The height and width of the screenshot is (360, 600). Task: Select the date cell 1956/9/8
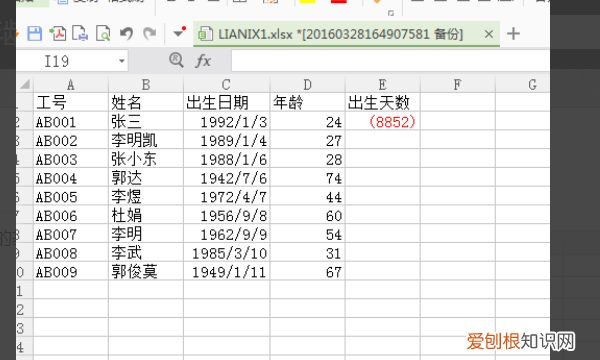(x=227, y=215)
